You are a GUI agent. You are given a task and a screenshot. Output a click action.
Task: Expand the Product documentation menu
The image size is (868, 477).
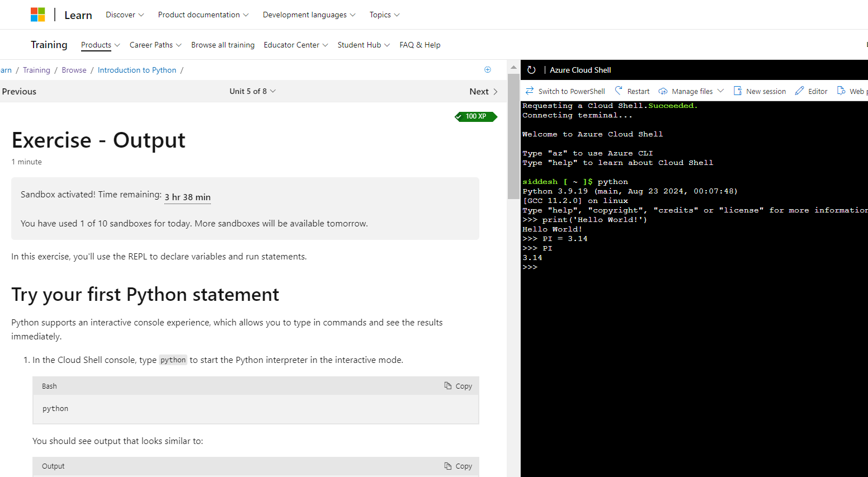point(203,15)
